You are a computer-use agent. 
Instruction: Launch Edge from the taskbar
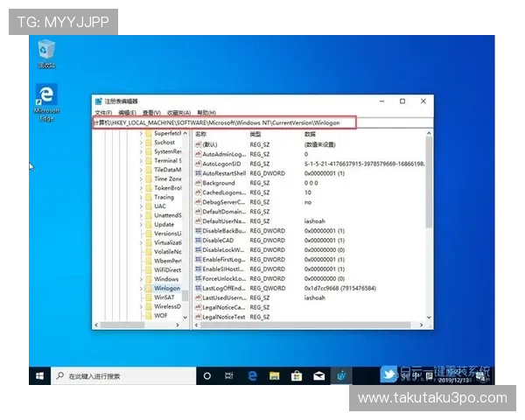coord(252,375)
